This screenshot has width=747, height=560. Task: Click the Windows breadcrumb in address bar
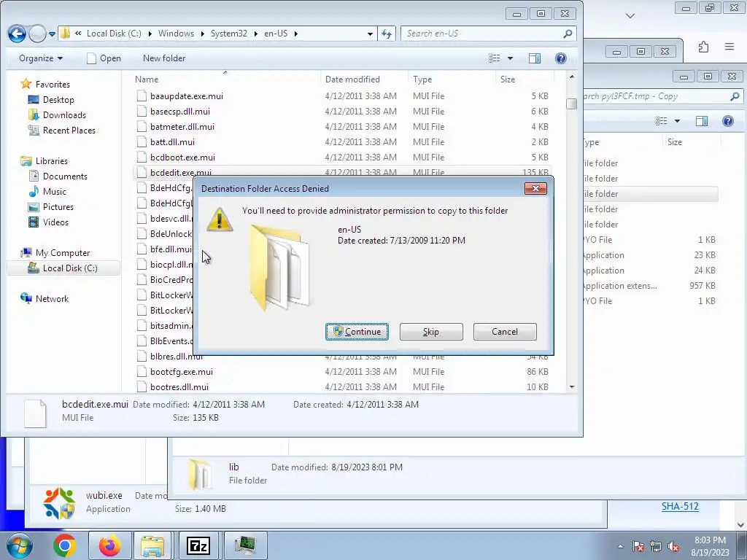point(176,34)
